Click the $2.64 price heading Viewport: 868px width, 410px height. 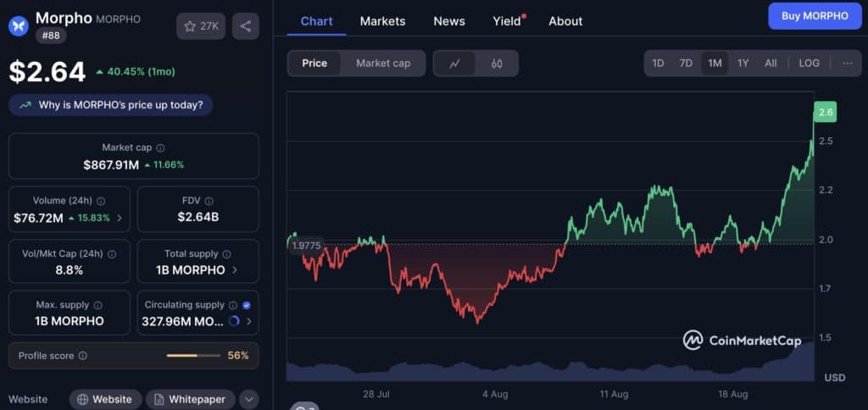(x=47, y=72)
